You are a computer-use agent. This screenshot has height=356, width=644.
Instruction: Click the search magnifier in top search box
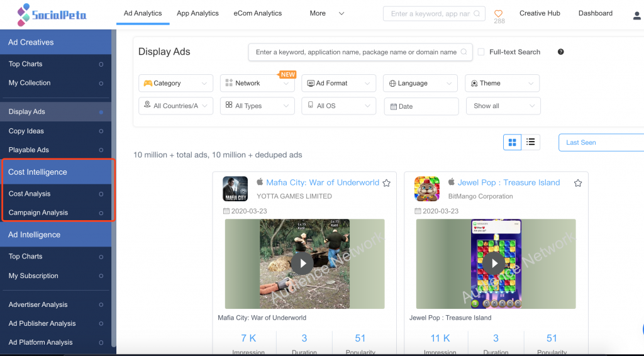coord(477,14)
